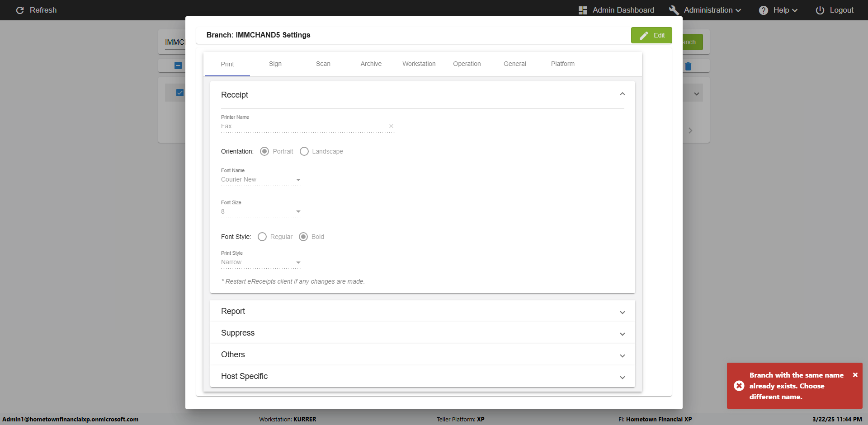Click the blue minus select-all checkbox in background
The width and height of the screenshot is (868, 425).
click(x=178, y=65)
